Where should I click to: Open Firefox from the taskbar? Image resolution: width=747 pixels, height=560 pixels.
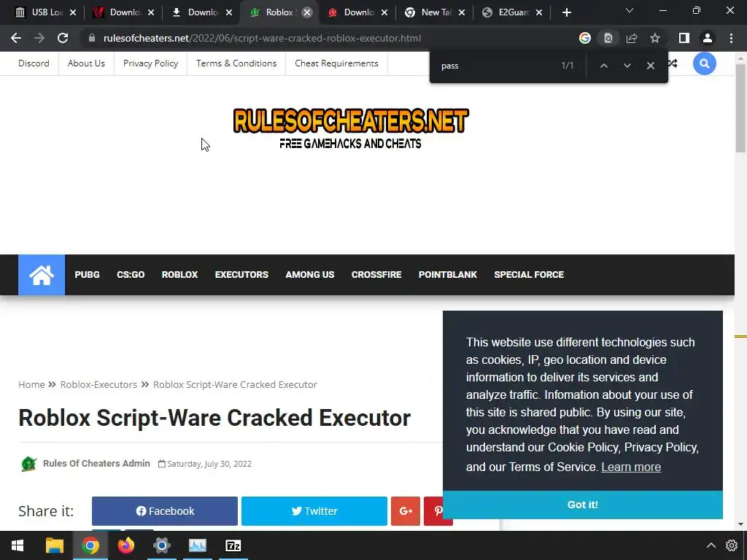pyautogui.click(x=125, y=545)
